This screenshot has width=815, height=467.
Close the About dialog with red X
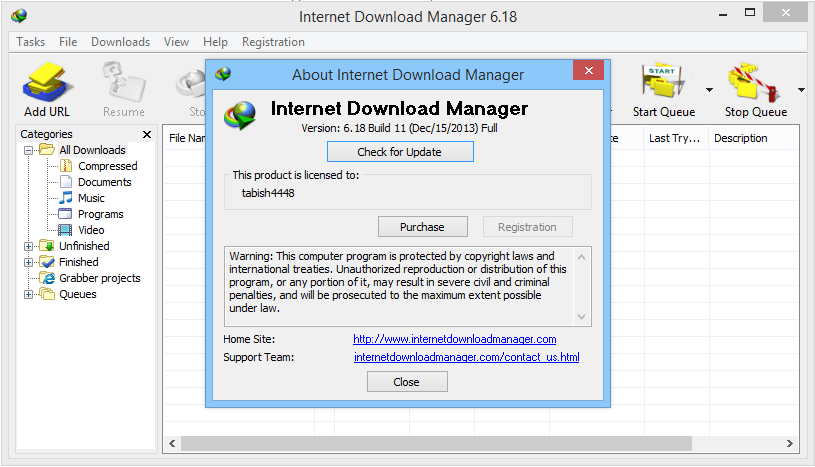point(588,70)
